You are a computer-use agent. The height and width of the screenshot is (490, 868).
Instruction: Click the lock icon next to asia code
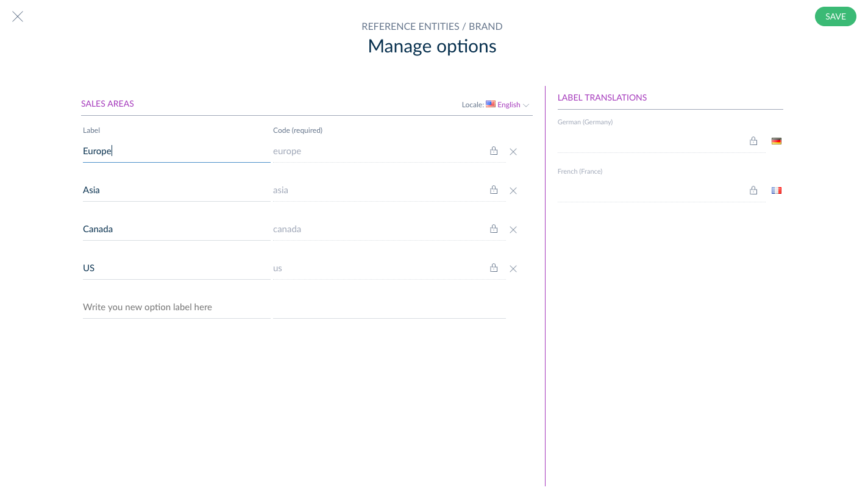click(494, 190)
